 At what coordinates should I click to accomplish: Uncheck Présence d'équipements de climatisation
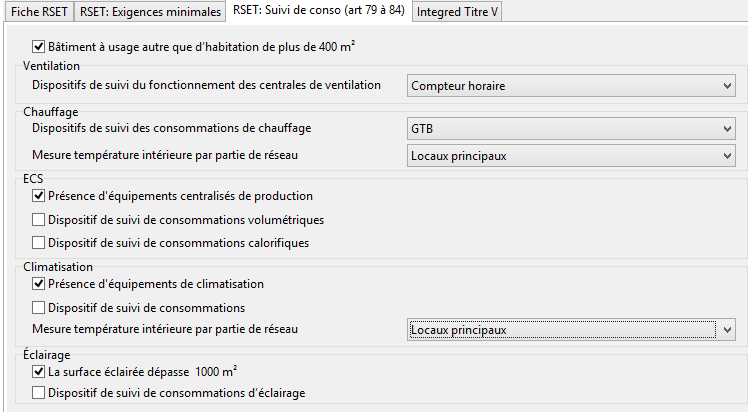39,284
